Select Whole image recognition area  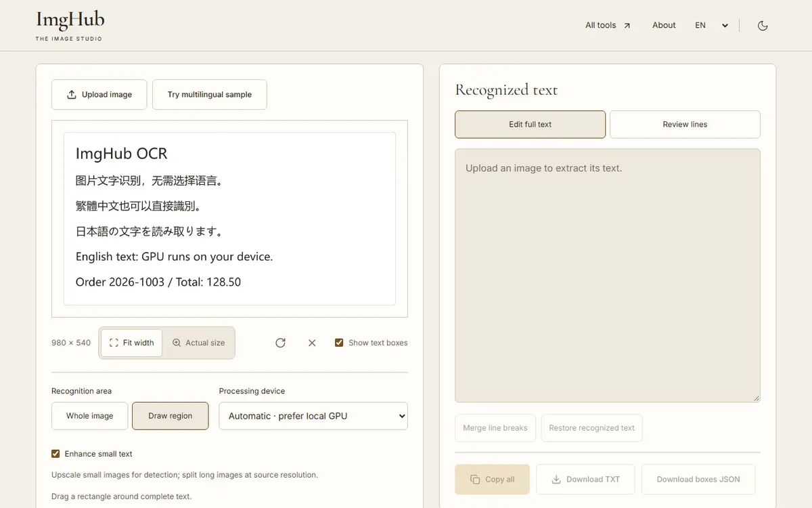point(90,416)
